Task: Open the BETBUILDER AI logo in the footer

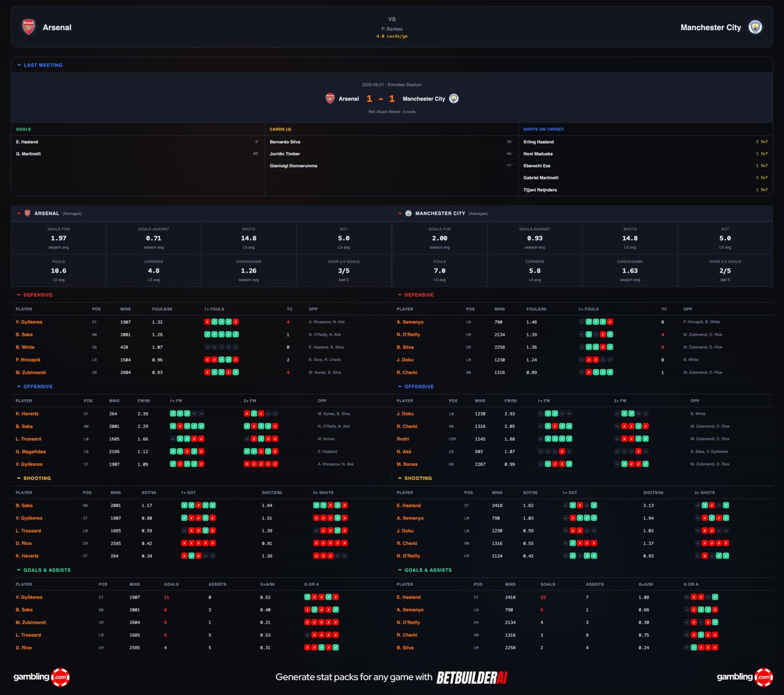Action: [x=473, y=677]
